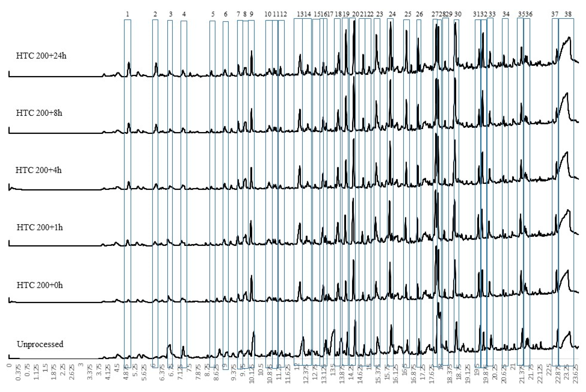This screenshot has width=586, height=392.
Task: Click peak number 34 label
Action: pos(506,14)
